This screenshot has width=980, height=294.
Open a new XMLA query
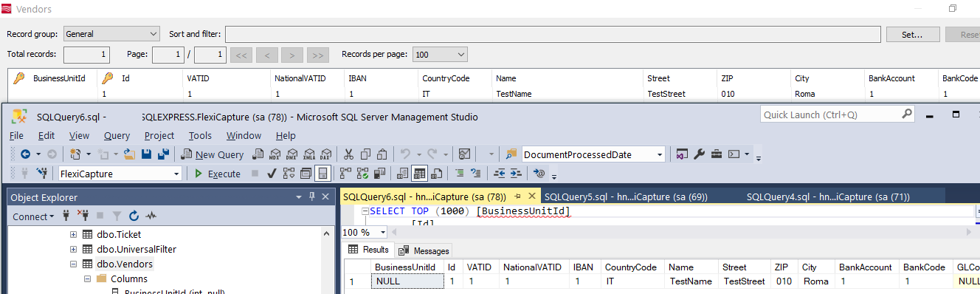(x=309, y=154)
